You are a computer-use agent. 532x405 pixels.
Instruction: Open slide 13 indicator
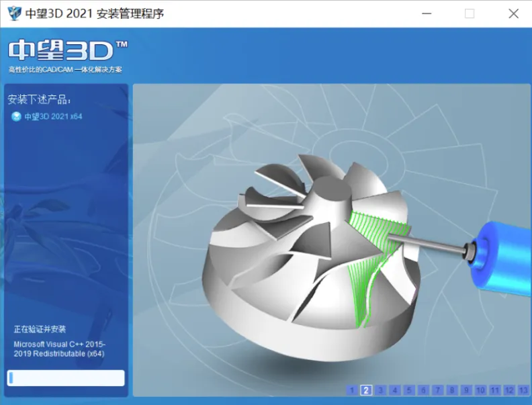coord(523,390)
